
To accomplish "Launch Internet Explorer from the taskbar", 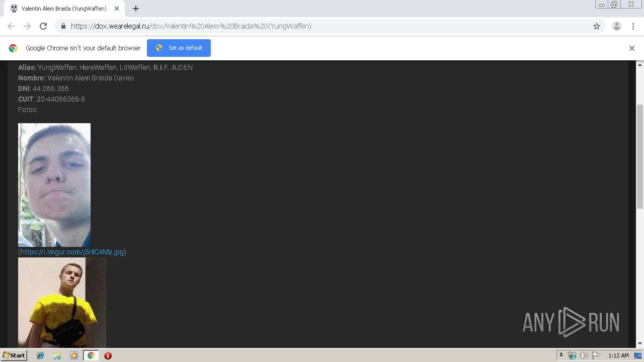I will [x=40, y=355].
